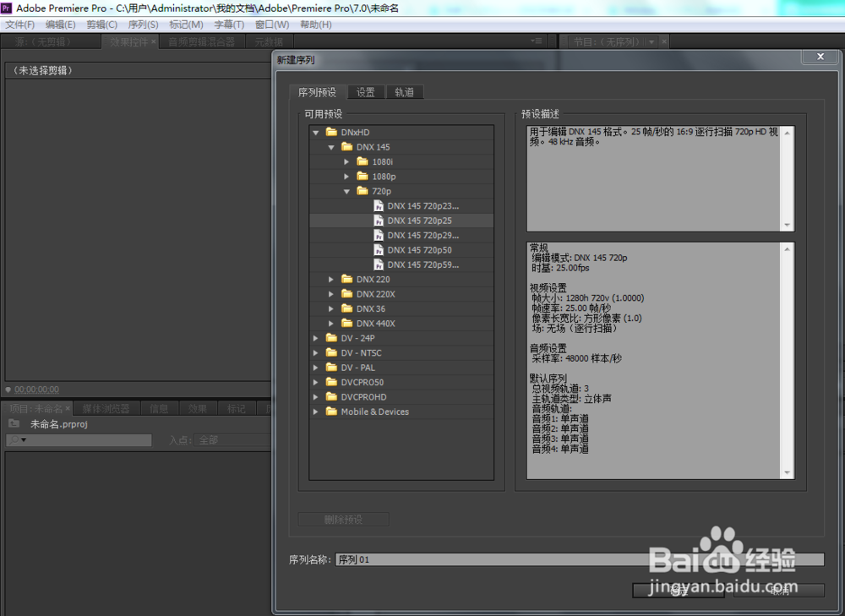Click the Mobile & Devices folder icon
The image size is (845, 616).
[x=331, y=412]
